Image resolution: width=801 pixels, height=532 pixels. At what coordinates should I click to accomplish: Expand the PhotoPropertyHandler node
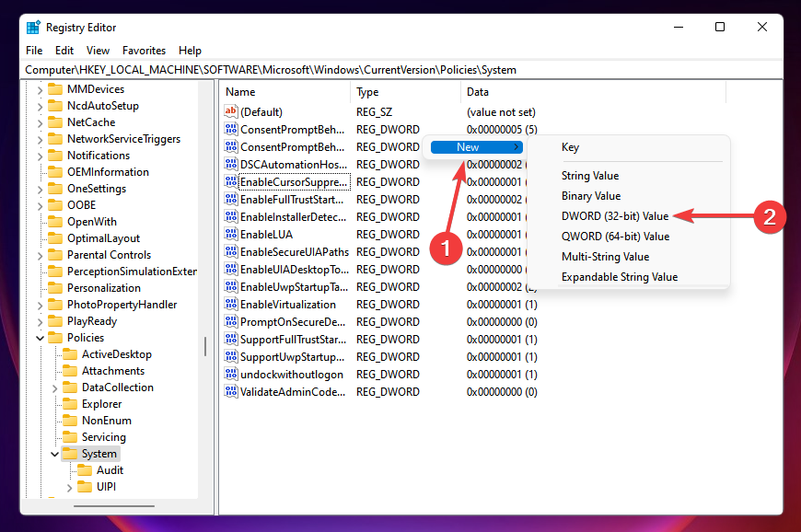click(40, 306)
